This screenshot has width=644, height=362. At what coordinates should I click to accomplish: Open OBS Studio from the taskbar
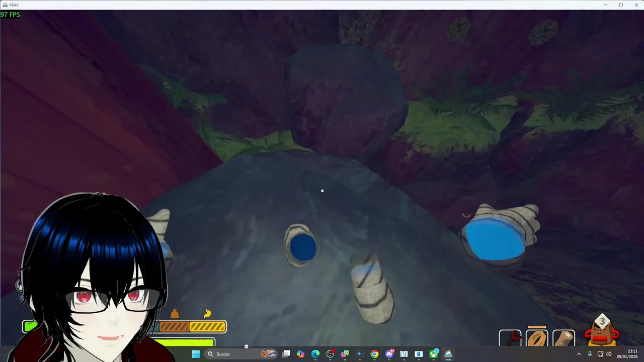(x=330, y=354)
